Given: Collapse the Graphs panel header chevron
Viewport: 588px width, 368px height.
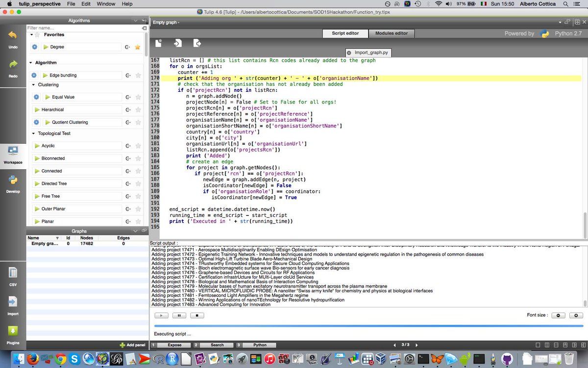Looking at the screenshot, I should click(136, 231).
